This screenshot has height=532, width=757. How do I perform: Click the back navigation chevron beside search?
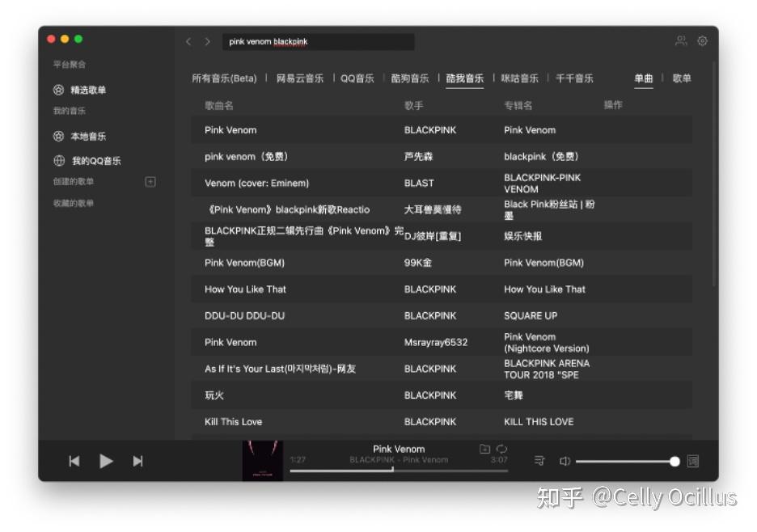tap(188, 41)
